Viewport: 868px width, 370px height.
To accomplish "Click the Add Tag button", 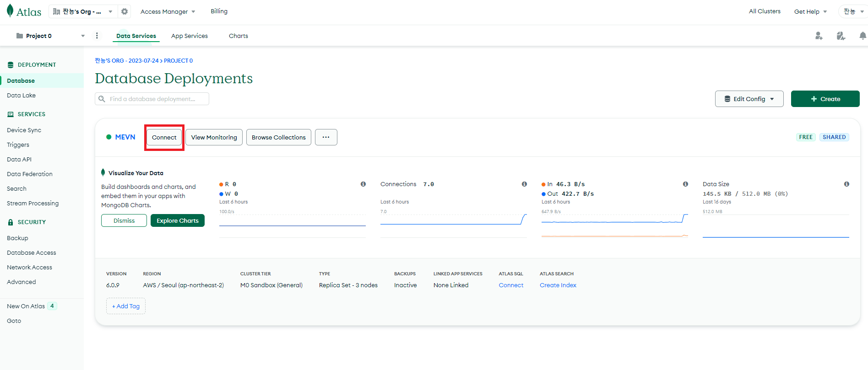I will point(126,306).
